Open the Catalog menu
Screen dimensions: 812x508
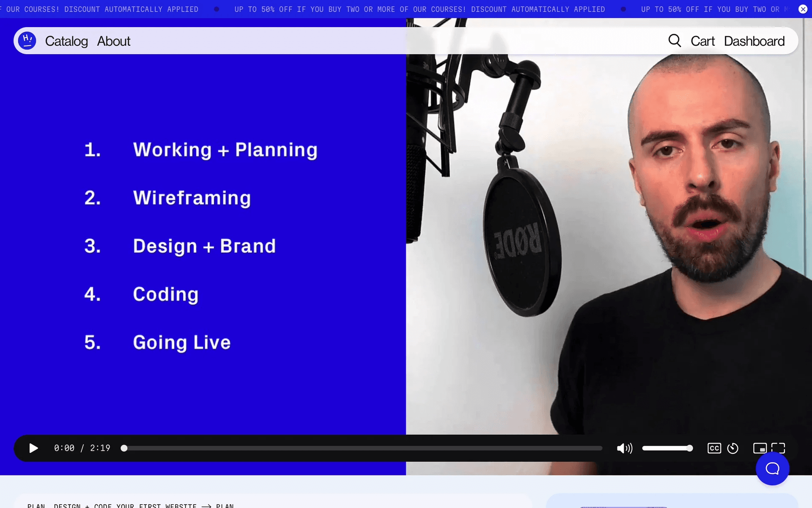point(66,41)
